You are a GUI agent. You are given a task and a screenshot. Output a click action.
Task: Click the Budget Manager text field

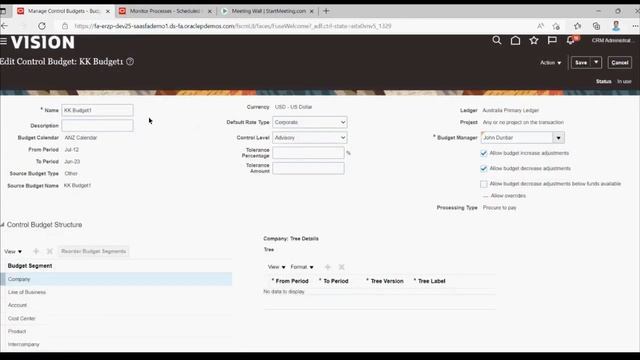pos(517,138)
